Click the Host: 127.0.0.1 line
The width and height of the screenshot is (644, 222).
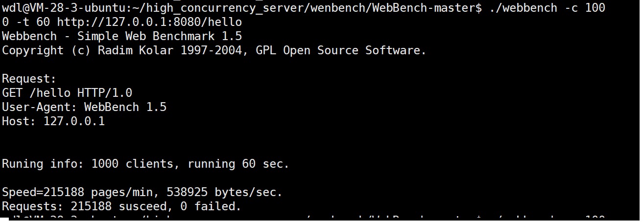[53, 121]
